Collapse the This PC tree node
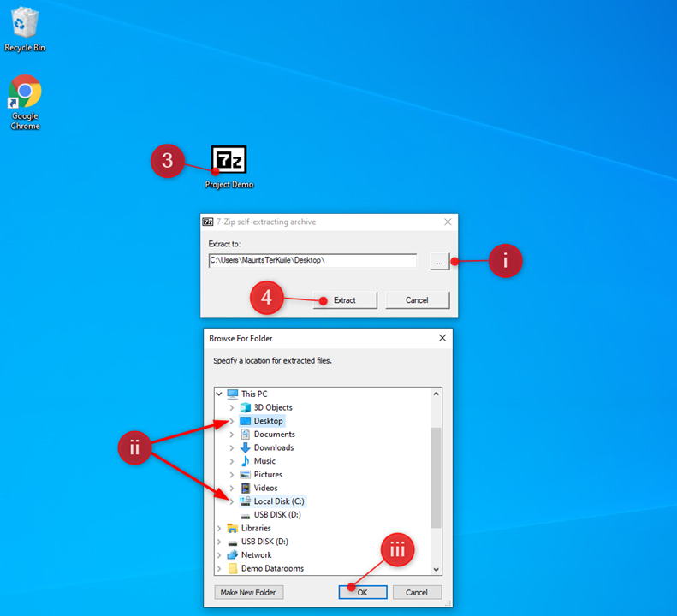The width and height of the screenshot is (677, 616). [x=219, y=394]
